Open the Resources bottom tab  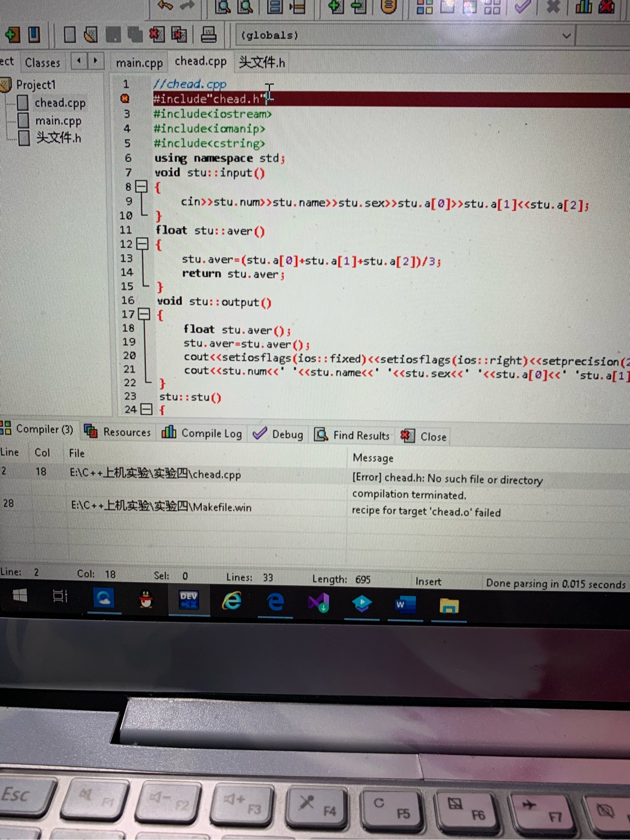click(x=118, y=432)
